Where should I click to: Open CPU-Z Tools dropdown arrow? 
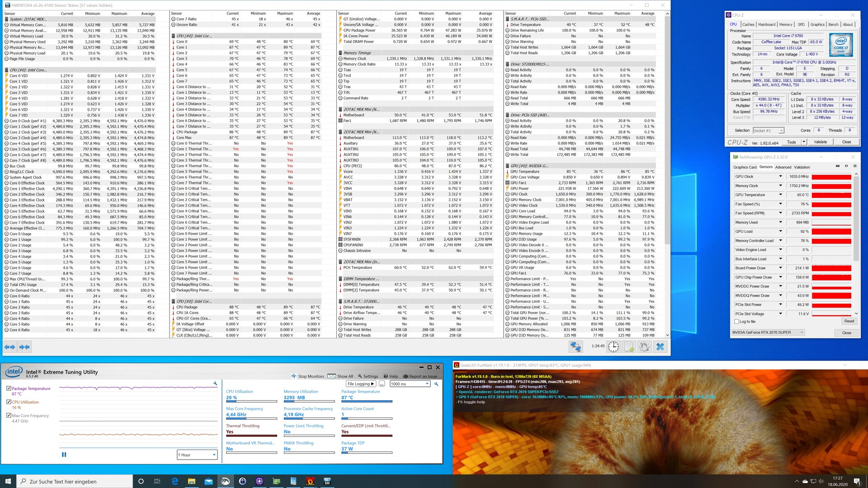tap(803, 142)
